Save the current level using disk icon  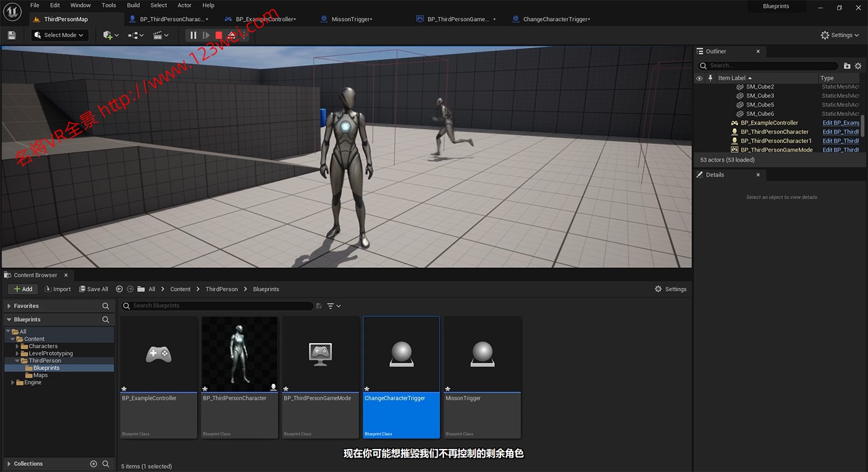tap(11, 35)
